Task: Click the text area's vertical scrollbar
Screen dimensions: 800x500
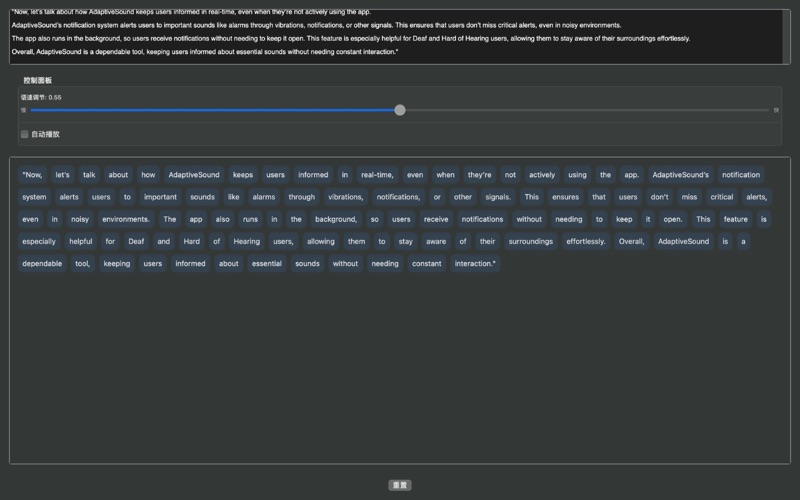Action: [786, 37]
